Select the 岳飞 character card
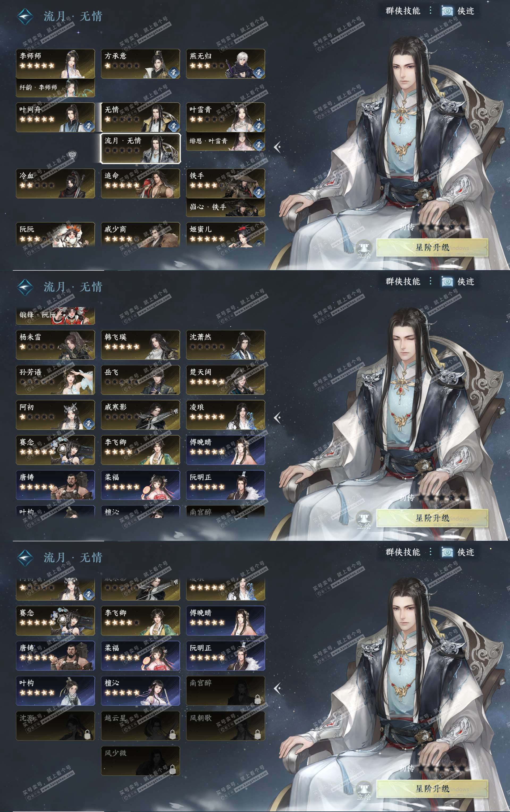 tap(141, 380)
